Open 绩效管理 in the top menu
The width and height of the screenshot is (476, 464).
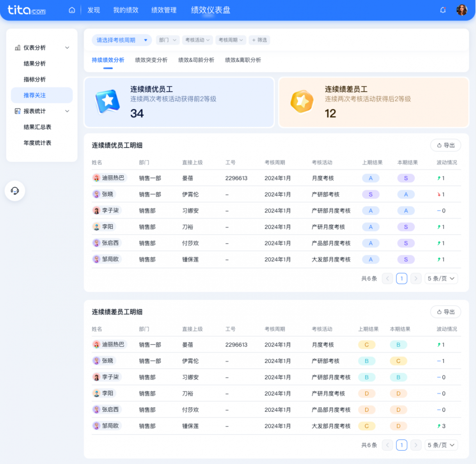point(163,11)
